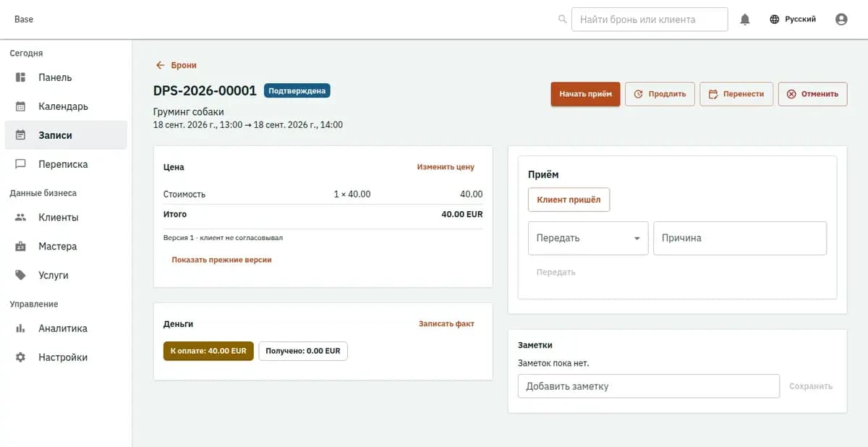The height and width of the screenshot is (447, 868).
Task: Click the user account avatar icon
Action: [x=841, y=20]
